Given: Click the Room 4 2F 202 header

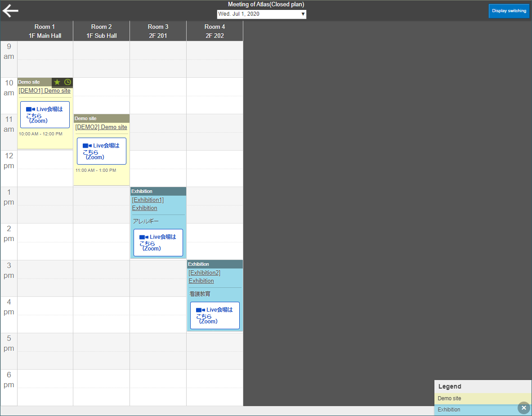Looking at the screenshot, I should [x=215, y=31].
